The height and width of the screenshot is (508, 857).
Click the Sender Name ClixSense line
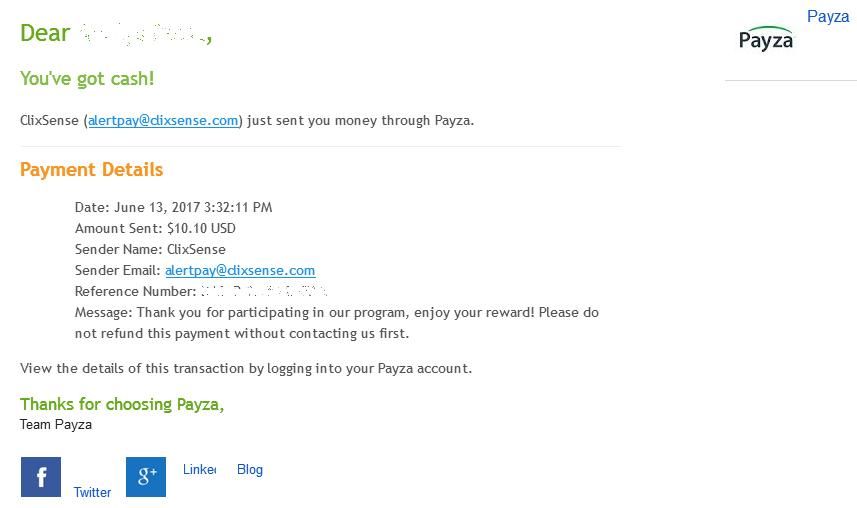coord(150,249)
